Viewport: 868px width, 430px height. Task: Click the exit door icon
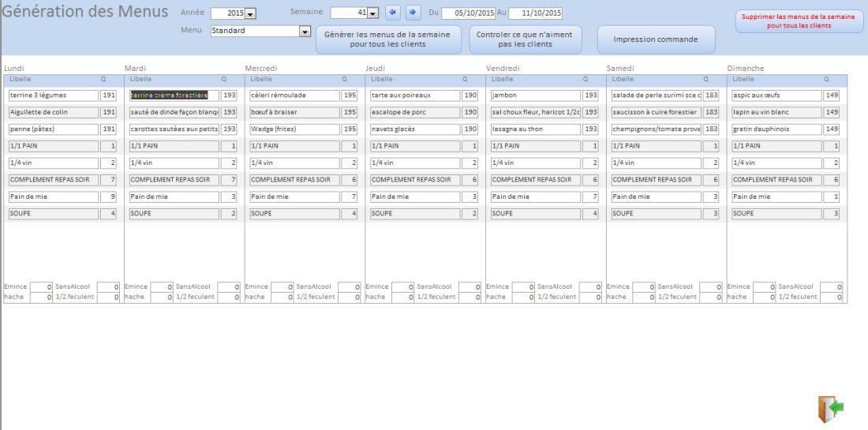831,406
